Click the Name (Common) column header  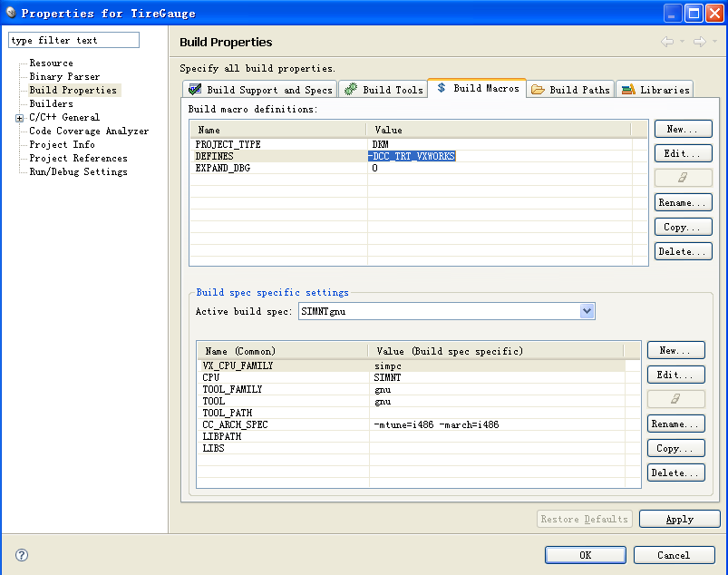283,351
